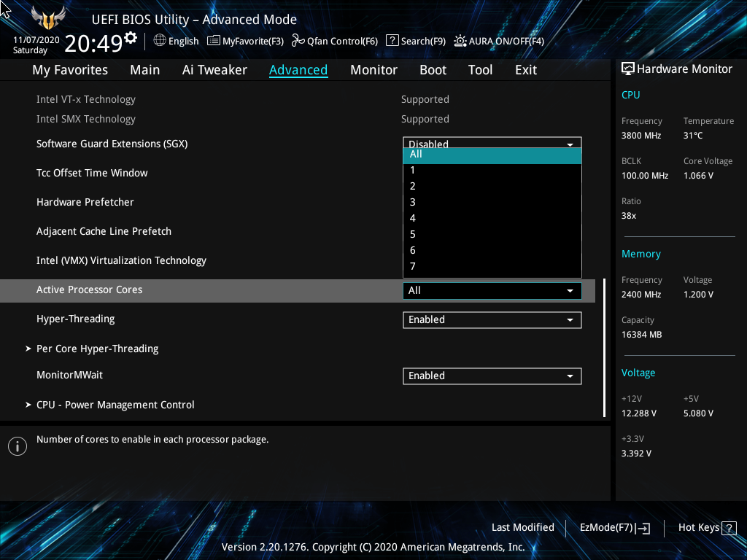Open the Ai Tweaker tab
The height and width of the screenshot is (560, 747).
214,70
